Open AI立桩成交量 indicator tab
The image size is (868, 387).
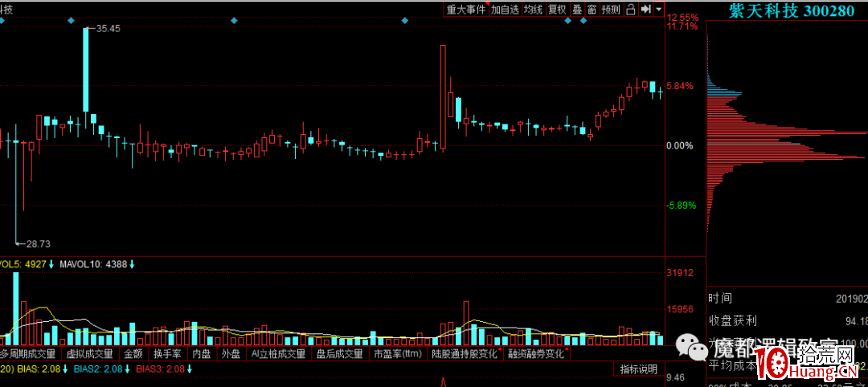(x=278, y=353)
